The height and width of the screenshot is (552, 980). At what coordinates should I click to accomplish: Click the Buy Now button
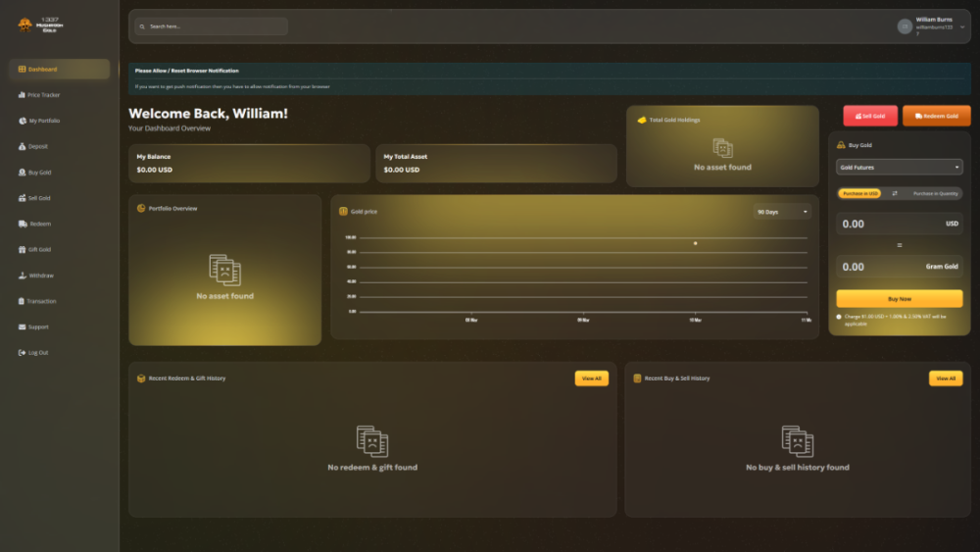[x=900, y=299]
